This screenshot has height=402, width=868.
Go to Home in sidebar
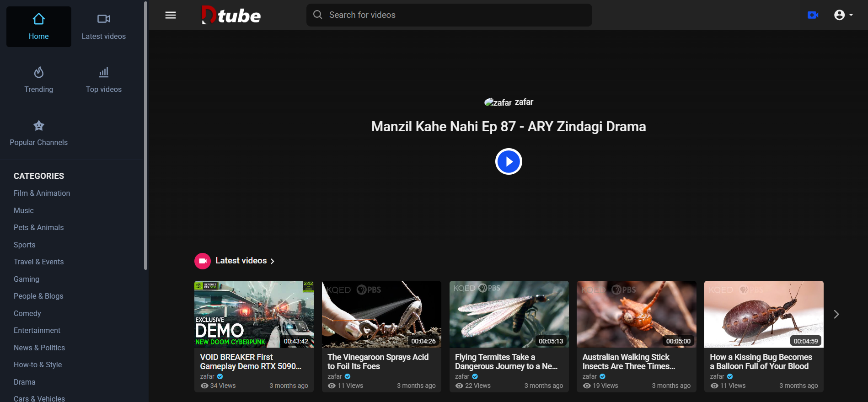[x=39, y=27]
